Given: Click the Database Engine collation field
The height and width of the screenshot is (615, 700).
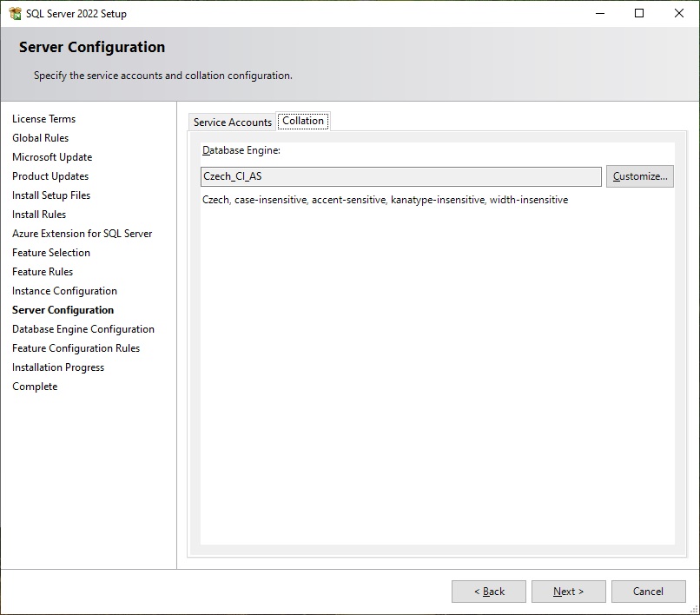Looking at the screenshot, I should (400, 176).
